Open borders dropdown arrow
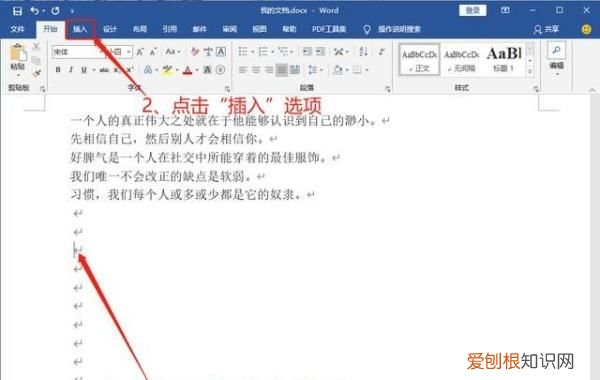The image size is (600, 380). (367, 70)
